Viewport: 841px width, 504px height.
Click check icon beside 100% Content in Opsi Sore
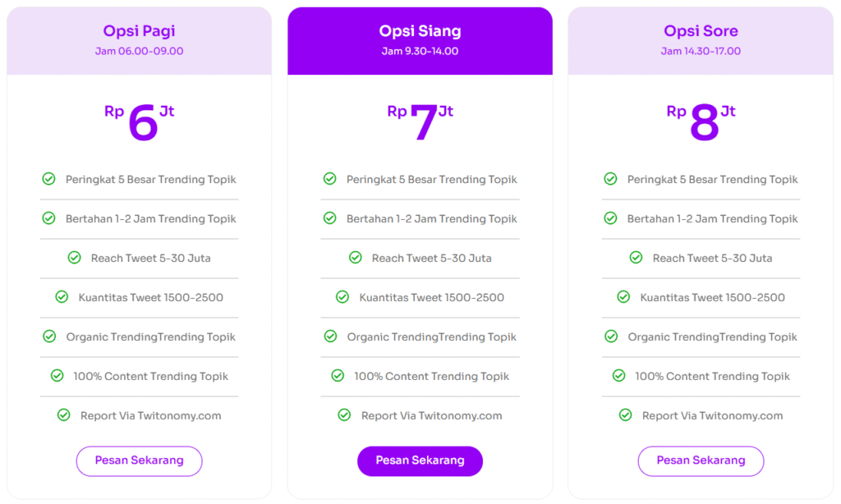tap(619, 376)
